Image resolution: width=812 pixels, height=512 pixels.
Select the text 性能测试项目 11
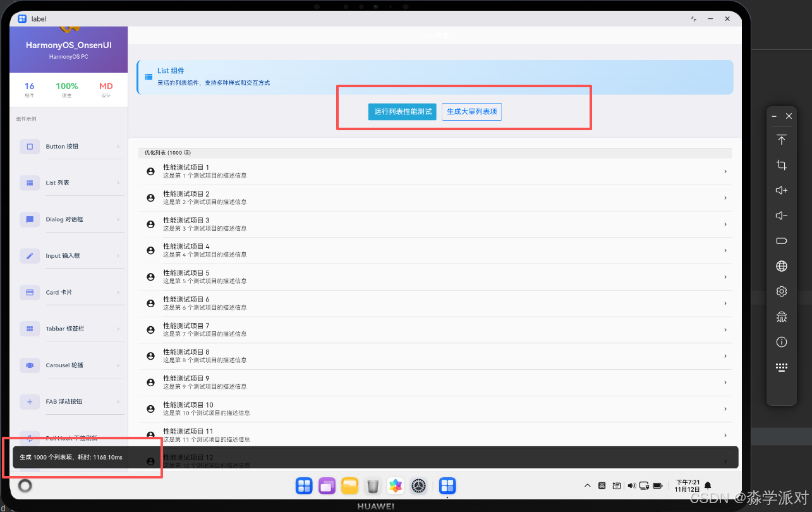pos(188,431)
